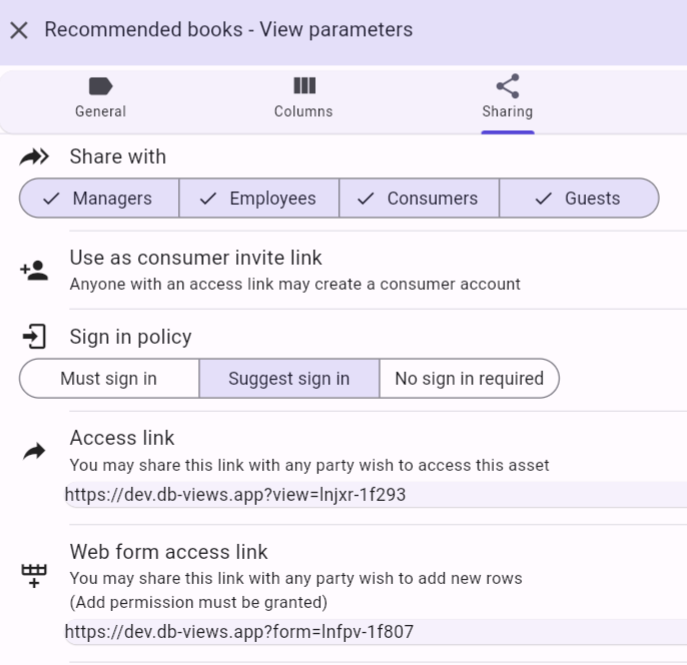Image resolution: width=687 pixels, height=665 pixels.
Task: Click the Share with double-arrow icon
Action: 34,157
